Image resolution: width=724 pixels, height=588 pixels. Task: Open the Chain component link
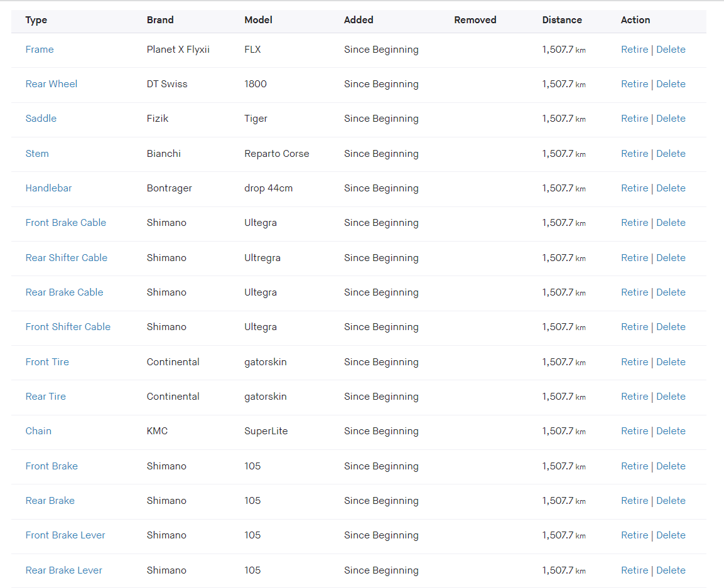(38, 431)
